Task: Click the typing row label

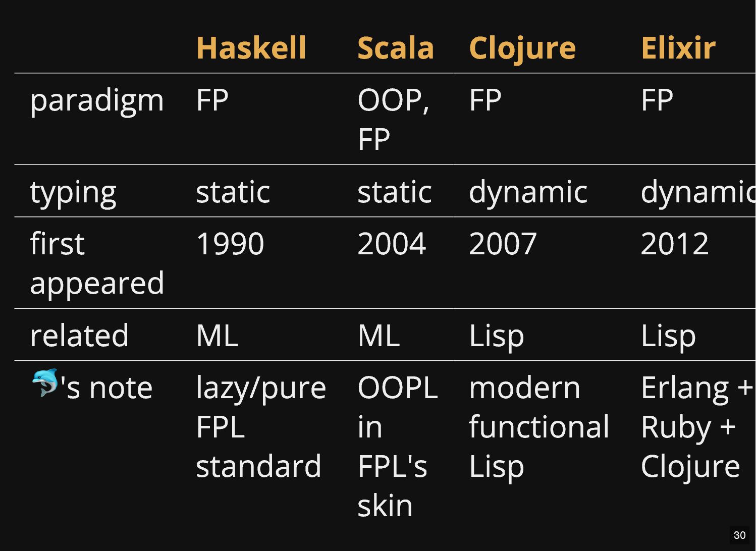Action: 73,193
